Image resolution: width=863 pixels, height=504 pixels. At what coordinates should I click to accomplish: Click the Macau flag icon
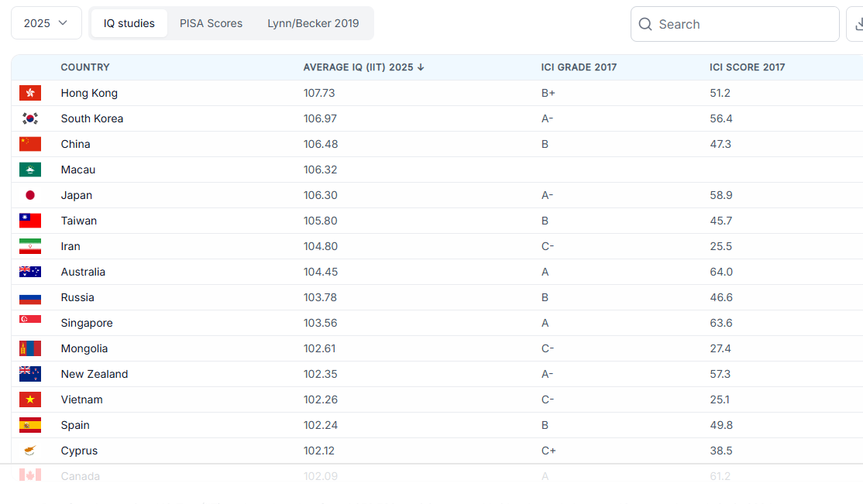[30, 170]
